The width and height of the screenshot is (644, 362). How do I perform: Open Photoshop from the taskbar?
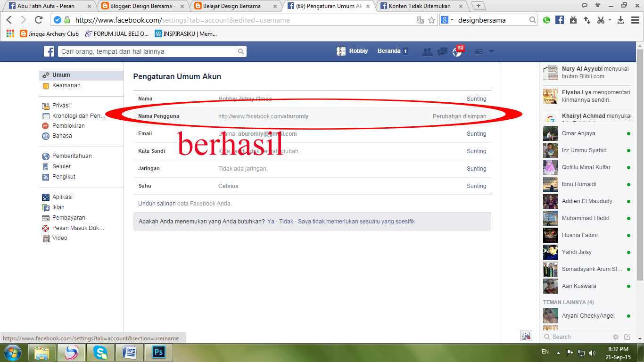click(x=158, y=352)
